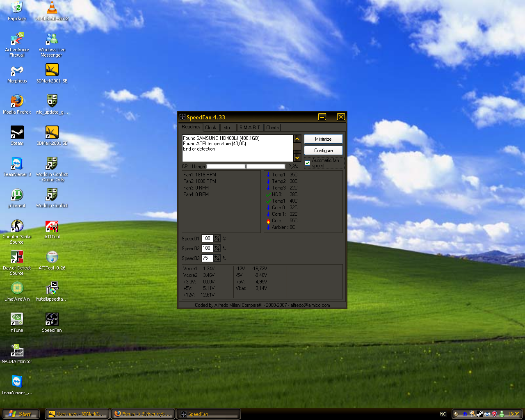Screen dimensions: 525x420
Task: Click the Speed03 spinner arrows
Action: [217, 258]
